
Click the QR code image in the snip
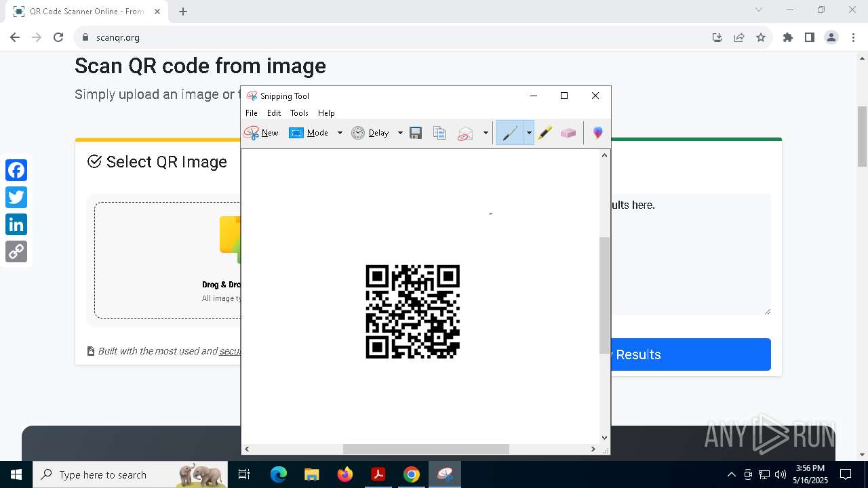(x=412, y=311)
